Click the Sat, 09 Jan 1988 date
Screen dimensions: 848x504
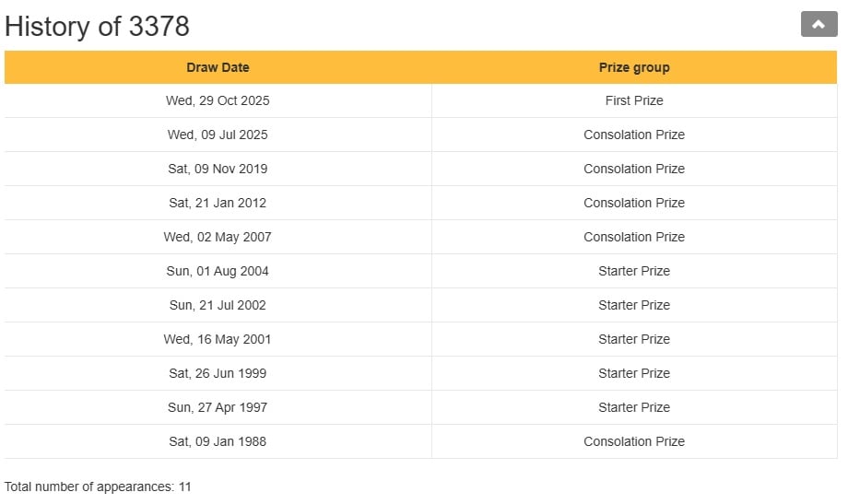[x=218, y=441]
